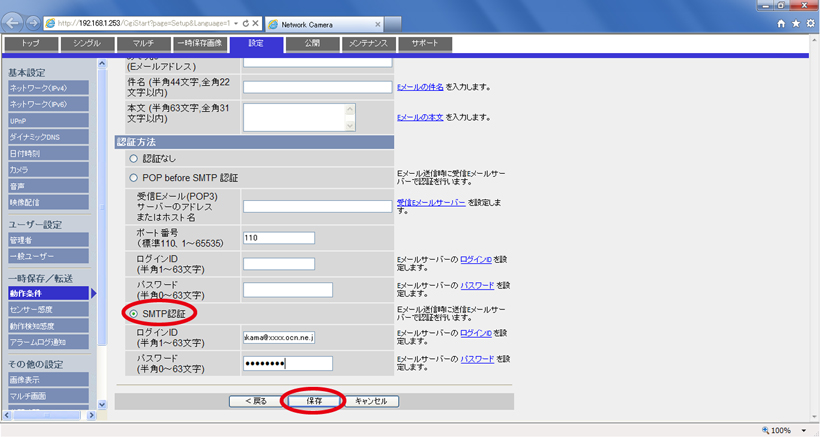Open SMTP パスワード help link
820x437 pixels.
(477, 359)
